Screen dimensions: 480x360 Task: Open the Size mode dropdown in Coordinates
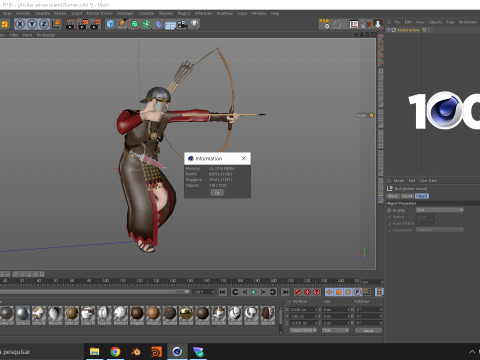[x=335, y=330]
